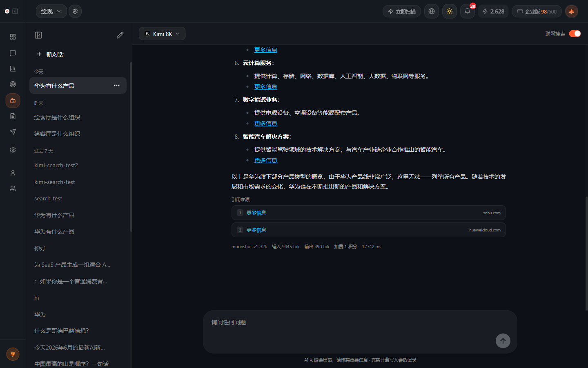Click the 云计算服务 heading
588x368 pixels.
tap(258, 63)
